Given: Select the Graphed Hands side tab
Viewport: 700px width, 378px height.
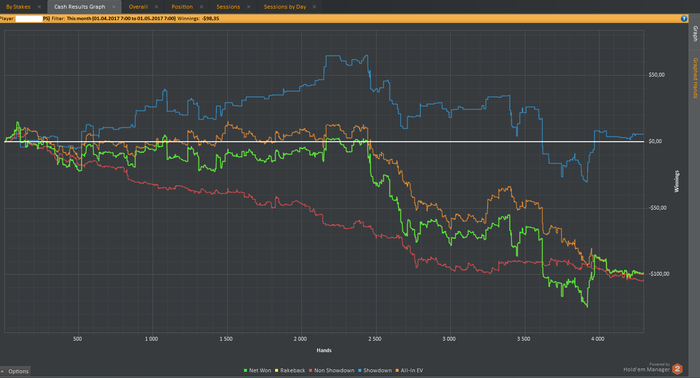Looking at the screenshot, I should point(695,78).
